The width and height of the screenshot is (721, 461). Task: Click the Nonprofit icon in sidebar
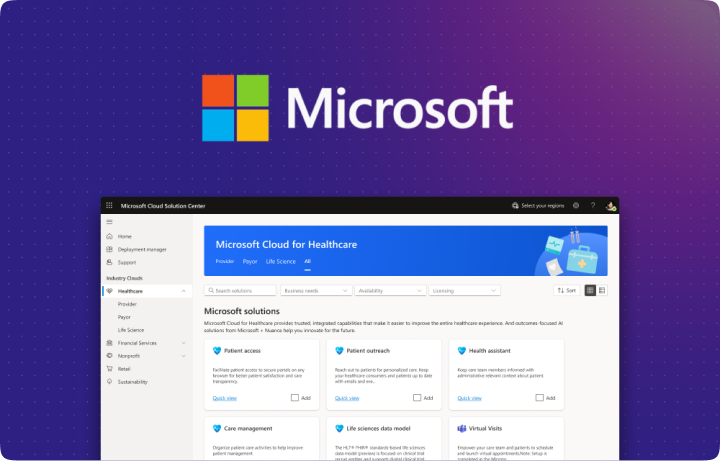coord(109,356)
